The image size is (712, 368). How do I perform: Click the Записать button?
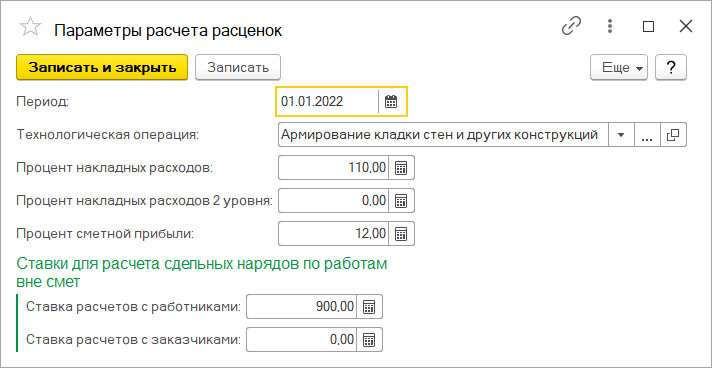238,68
